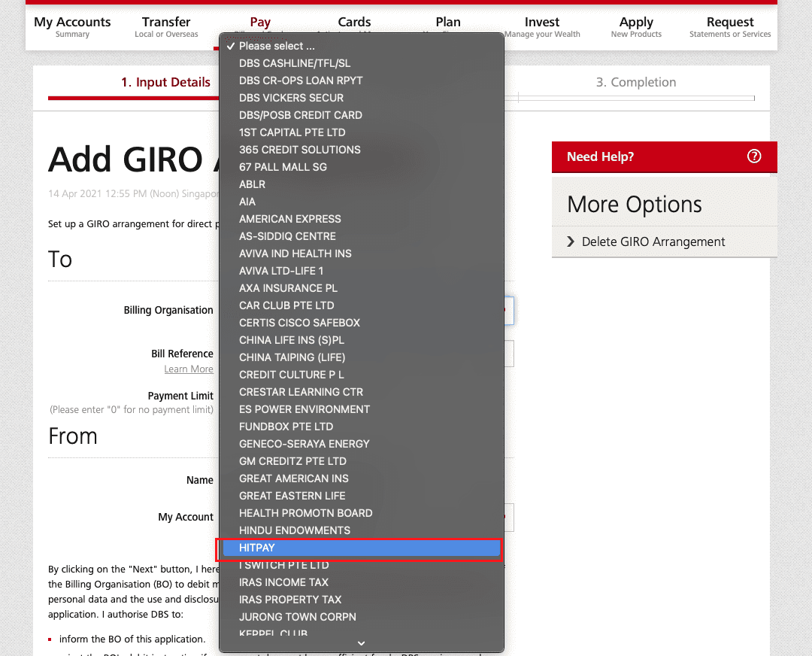
Task: Open the Cards navigation tab
Action: click(x=354, y=23)
